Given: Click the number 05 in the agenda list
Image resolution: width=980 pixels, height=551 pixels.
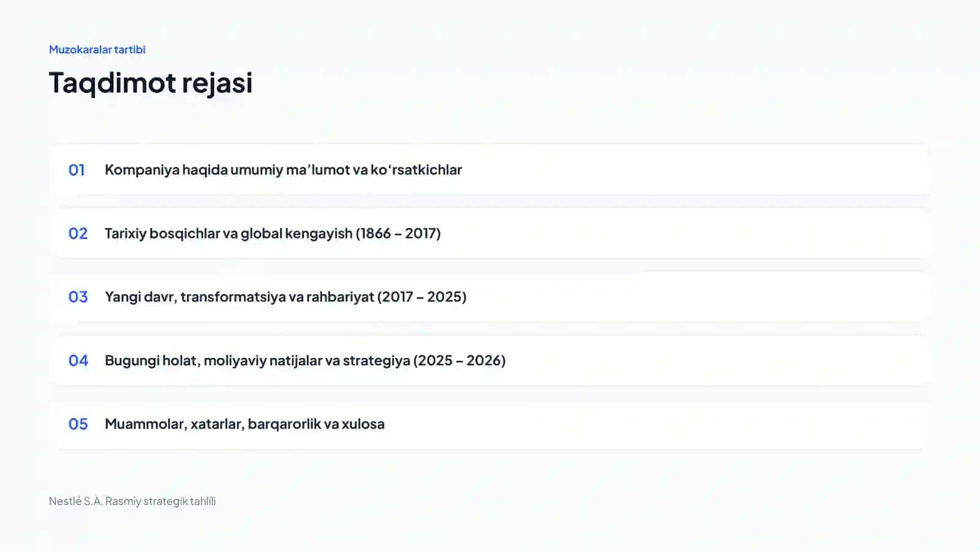Looking at the screenshot, I should [x=78, y=424].
